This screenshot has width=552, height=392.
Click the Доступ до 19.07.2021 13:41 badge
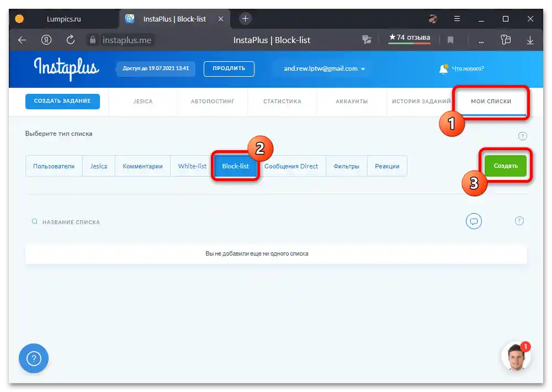click(156, 68)
